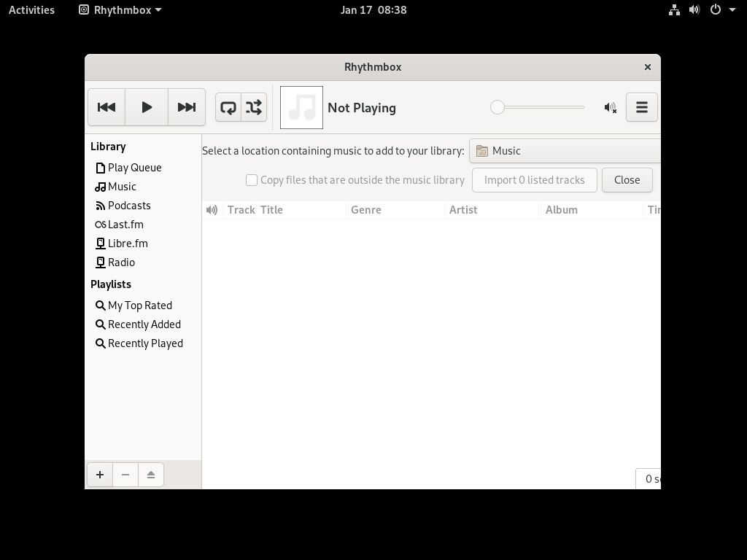
Task: Close the Rhythmbox window
Action: (648, 67)
